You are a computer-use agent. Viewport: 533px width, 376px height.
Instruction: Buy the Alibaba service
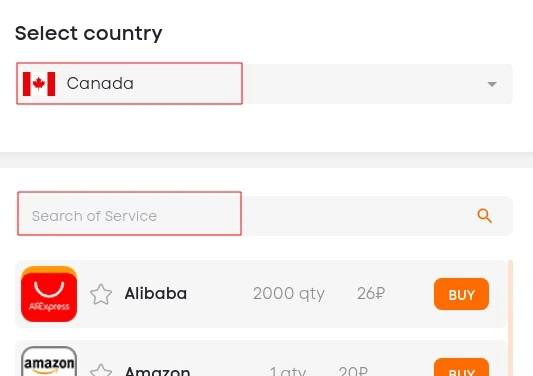(x=461, y=294)
